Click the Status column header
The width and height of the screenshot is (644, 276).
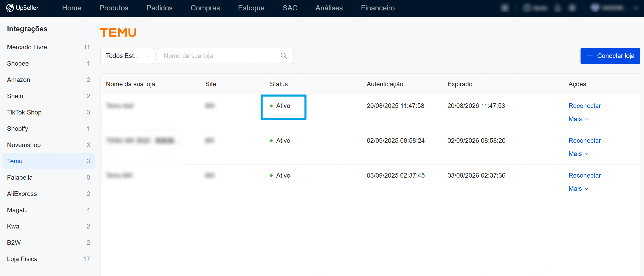coord(279,84)
